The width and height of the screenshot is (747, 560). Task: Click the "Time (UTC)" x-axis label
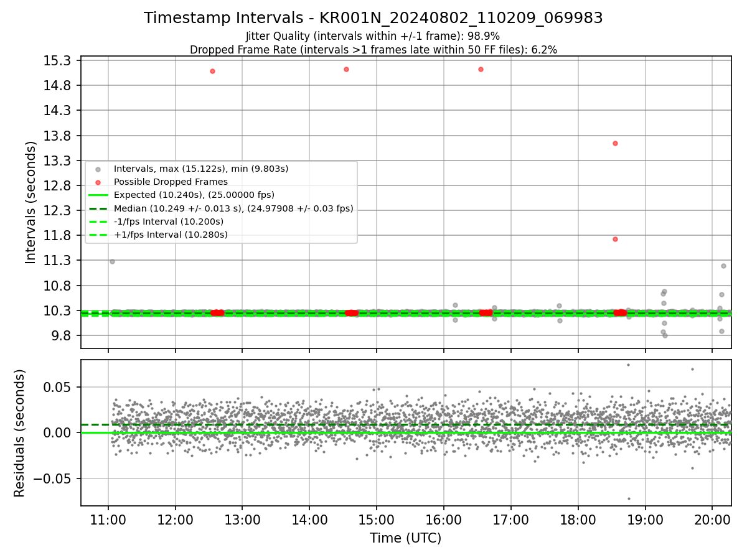pyautogui.click(x=406, y=538)
